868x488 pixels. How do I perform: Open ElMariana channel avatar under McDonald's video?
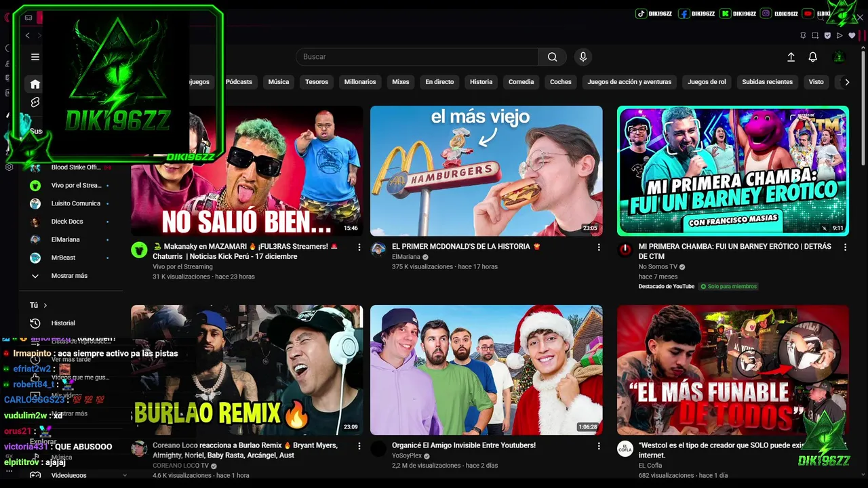[378, 249]
